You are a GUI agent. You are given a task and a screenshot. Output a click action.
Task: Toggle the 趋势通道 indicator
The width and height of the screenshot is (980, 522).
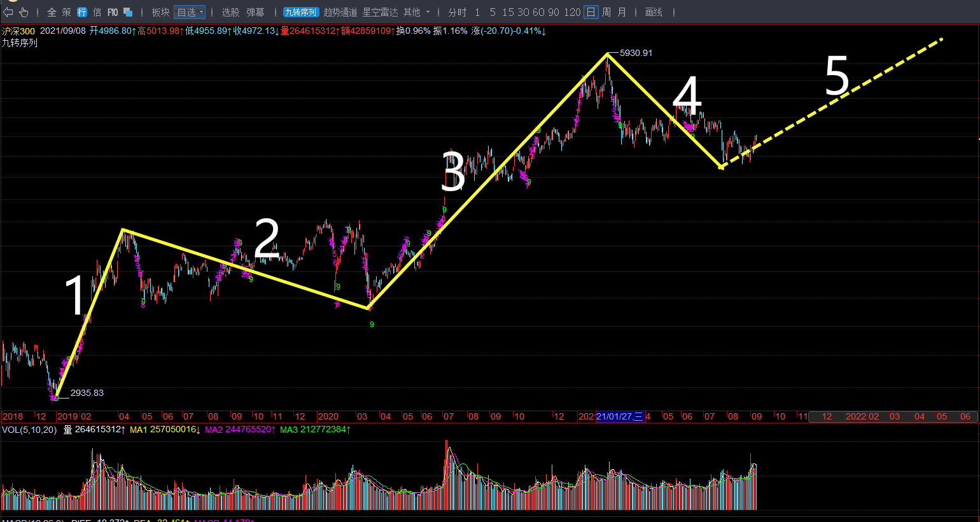click(x=340, y=12)
